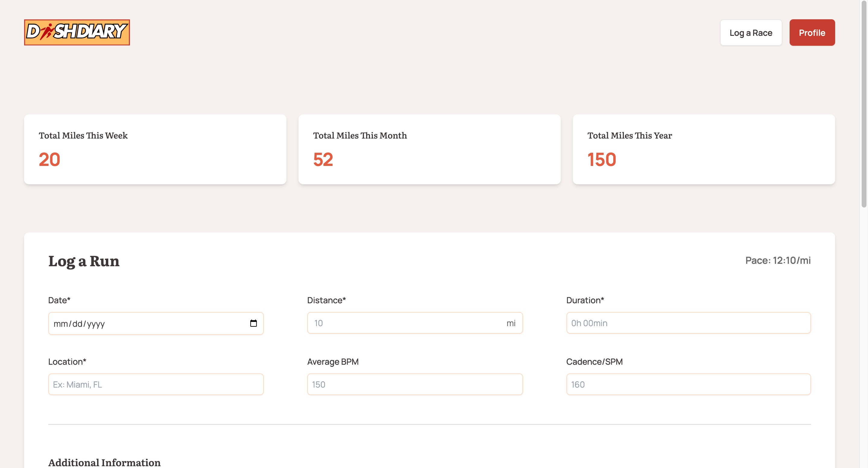Click the weekly miles value 20

49,160
